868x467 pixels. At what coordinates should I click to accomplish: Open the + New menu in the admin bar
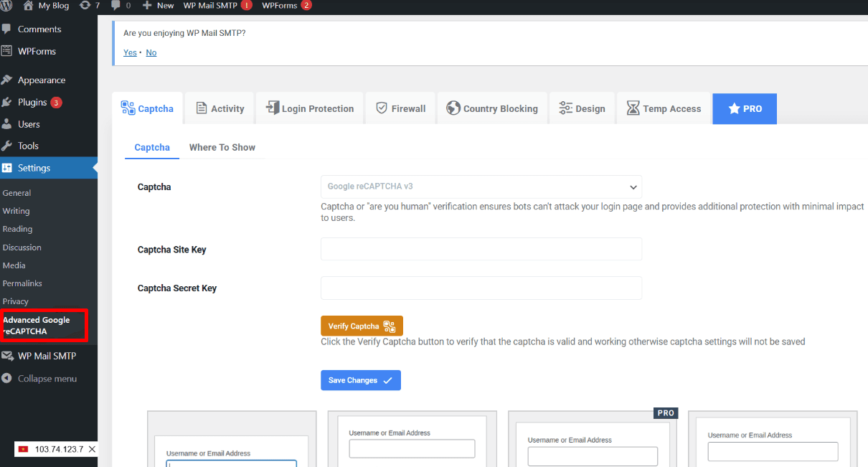tap(158, 6)
